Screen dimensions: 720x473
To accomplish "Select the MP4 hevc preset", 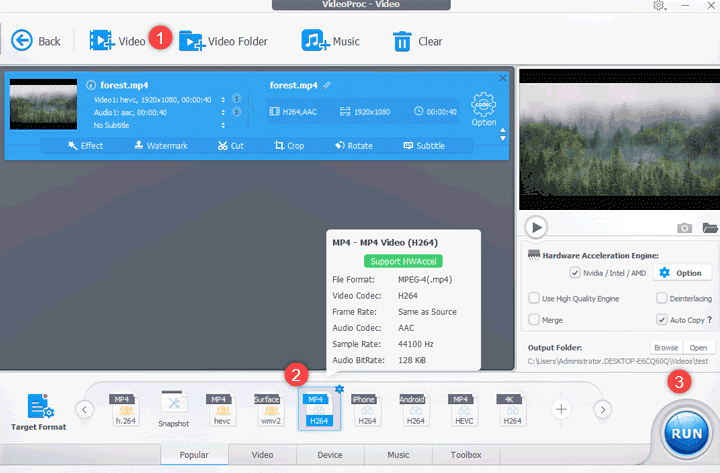I will coord(221,410).
